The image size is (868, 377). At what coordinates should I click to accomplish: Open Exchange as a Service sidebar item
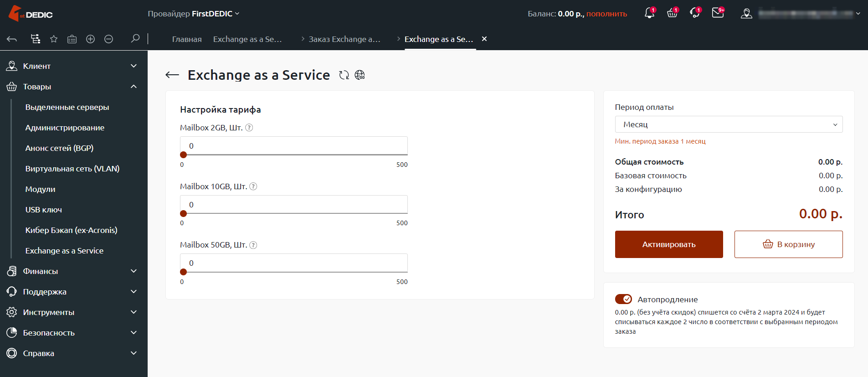pyautogui.click(x=64, y=251)
